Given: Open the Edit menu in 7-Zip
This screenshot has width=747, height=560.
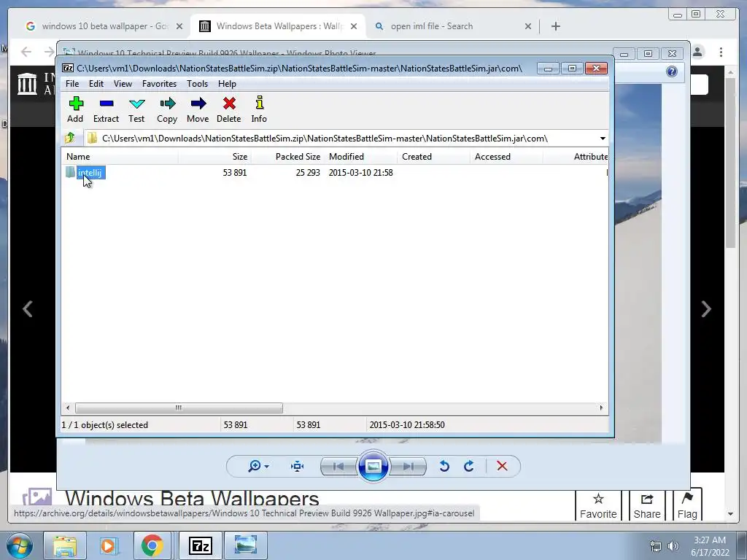Looking at the screenshot, I should click(96, 84).
